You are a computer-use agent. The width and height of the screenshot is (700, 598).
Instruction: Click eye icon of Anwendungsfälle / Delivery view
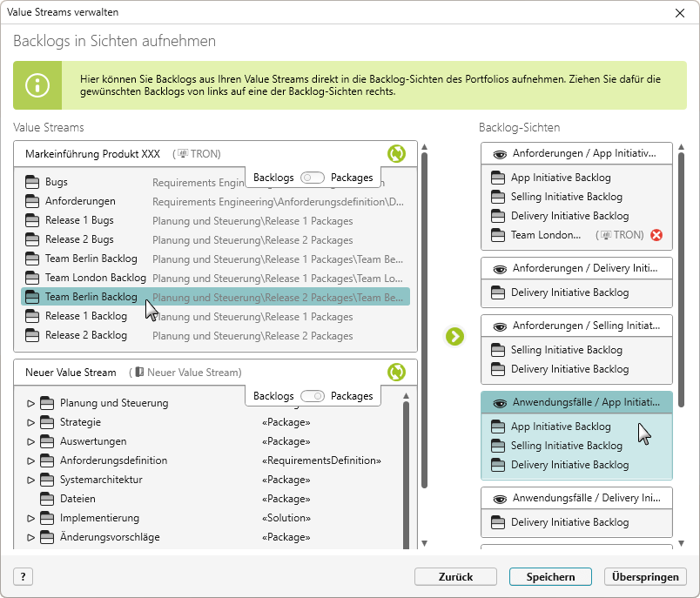[x=500, y=499]
